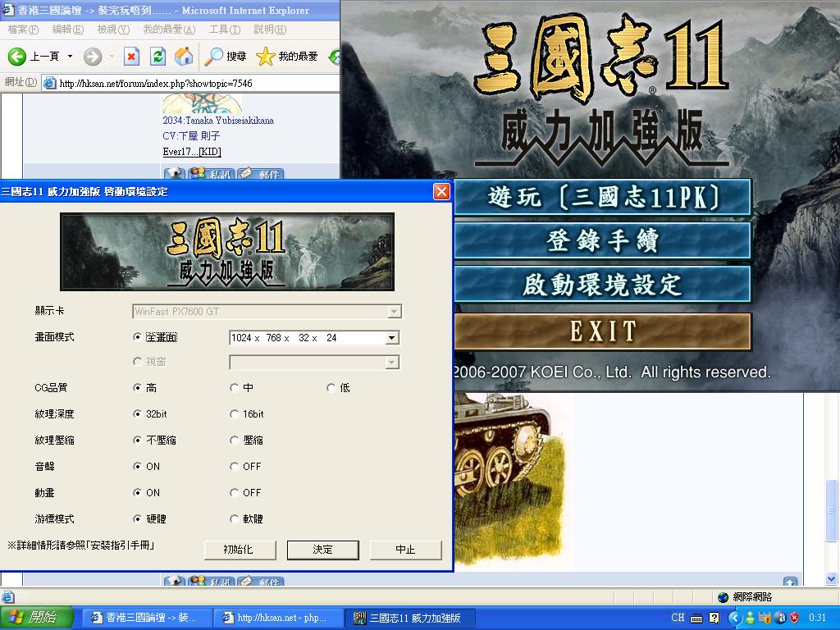Click the Refresh page icon in IE toolbar
This screenshot has width=840, height=630.
157,57
